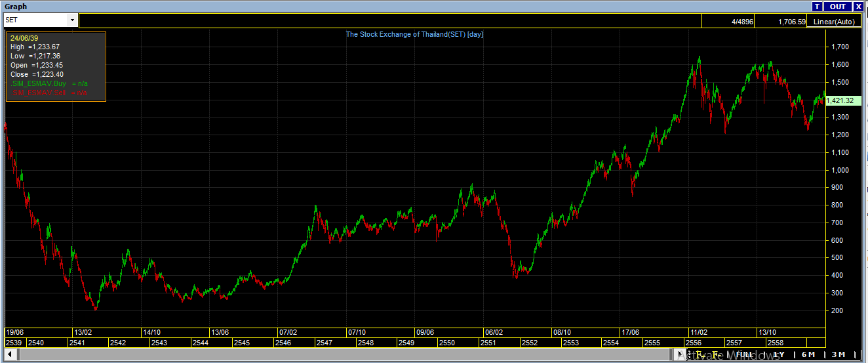
Task: Click the 1,700 price axis label
Action: (840, 47)
